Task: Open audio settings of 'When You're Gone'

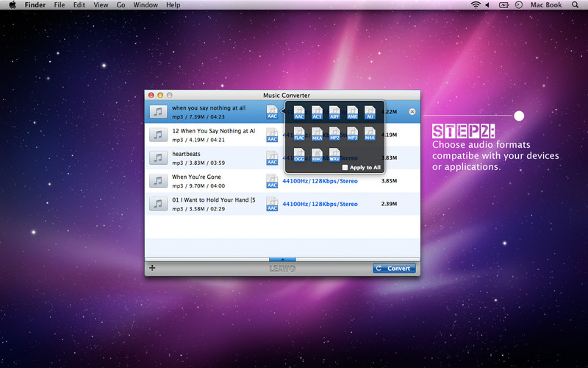Action: 320,181
